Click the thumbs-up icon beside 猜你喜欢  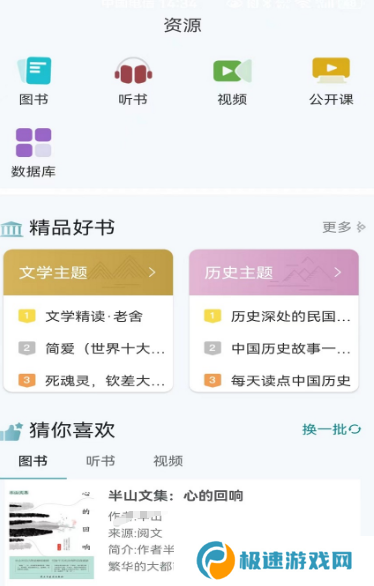[x=12, y=432]
